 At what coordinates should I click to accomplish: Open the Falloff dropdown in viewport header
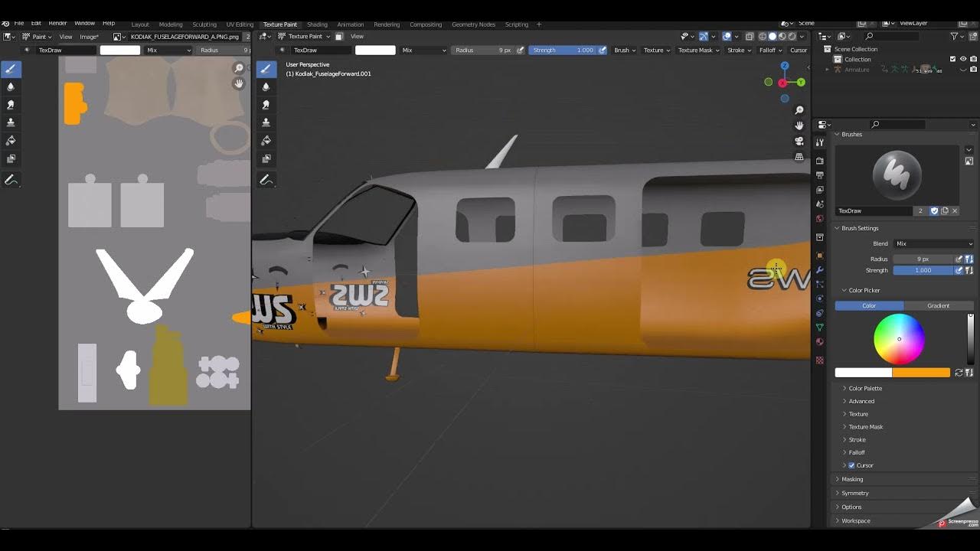pos(769,50)
